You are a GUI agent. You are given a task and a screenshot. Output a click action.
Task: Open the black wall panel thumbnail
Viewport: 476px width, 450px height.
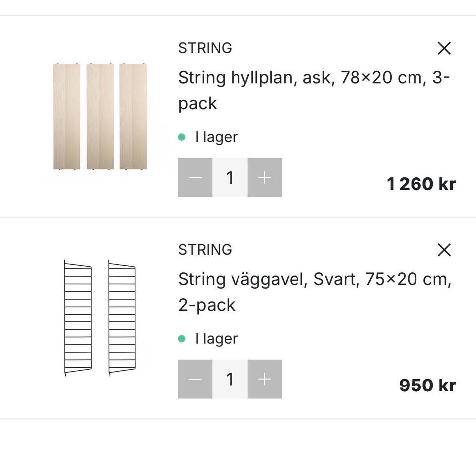click(x=100, y=318)
